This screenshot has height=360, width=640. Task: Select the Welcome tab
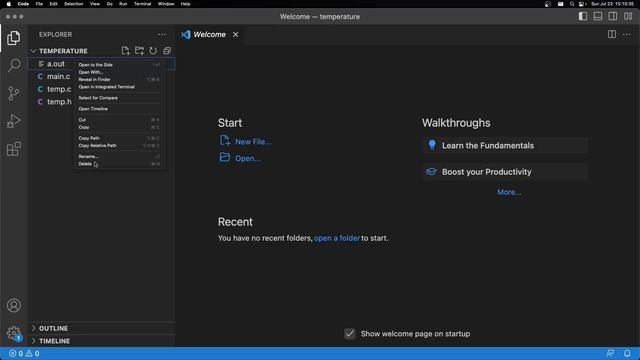click(x=209, y=35)
